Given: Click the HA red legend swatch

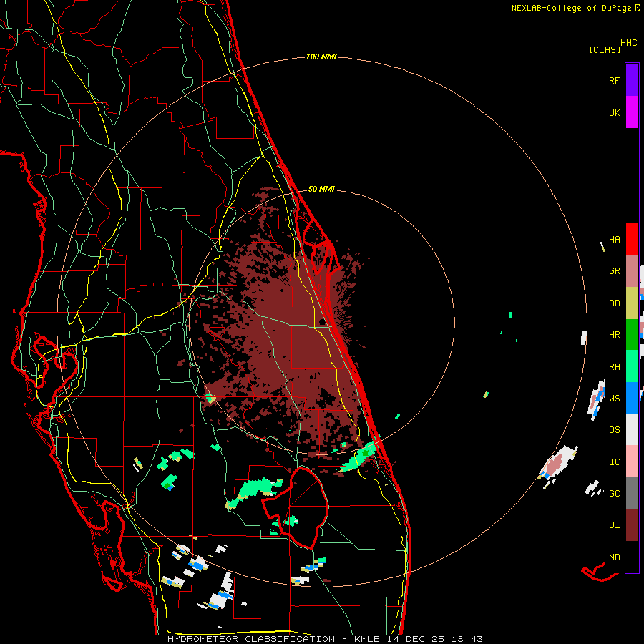Looking at the screenshot, I should pyautogui.click(x=632, y=240).
